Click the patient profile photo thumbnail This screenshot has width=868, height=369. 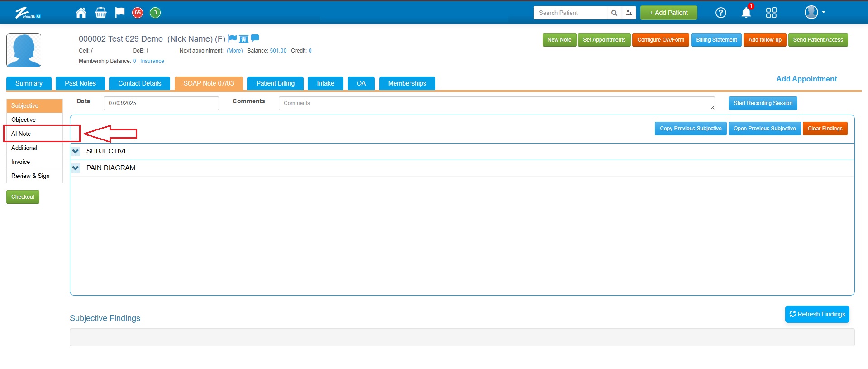24,50
